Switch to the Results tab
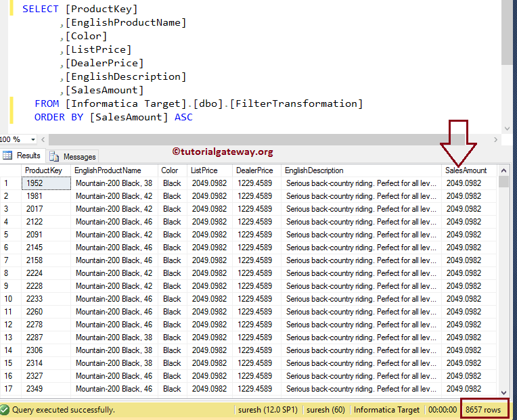Image resolution: width=517 pixels, height=420 pixels. [x=22, y=156]
